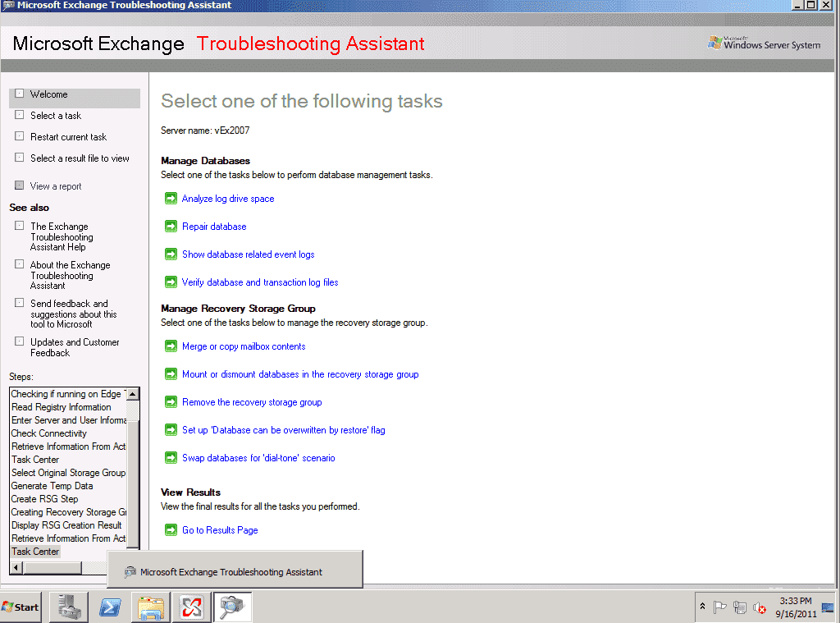This screenshot has width=840, height=623.
Task: Click the muted speaker icon in system tray
Action: click(x=760, y=607)
